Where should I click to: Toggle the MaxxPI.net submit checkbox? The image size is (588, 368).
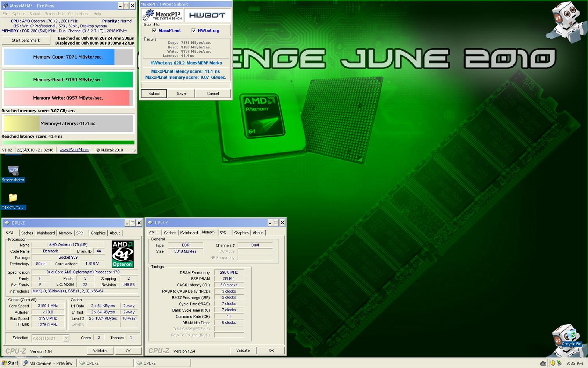click(x=154, y=31)
